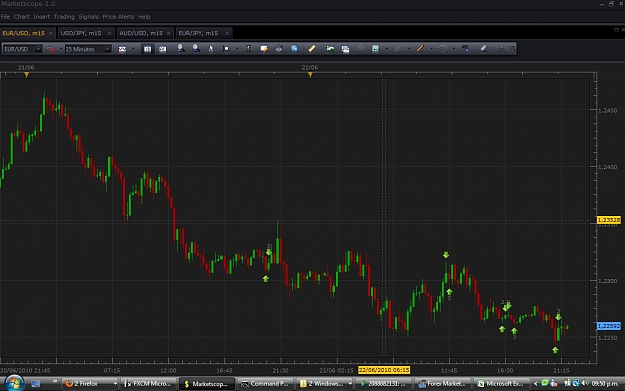The image size is (625, 391).
Task: Open the Signals menu
Action: [88, 17]
